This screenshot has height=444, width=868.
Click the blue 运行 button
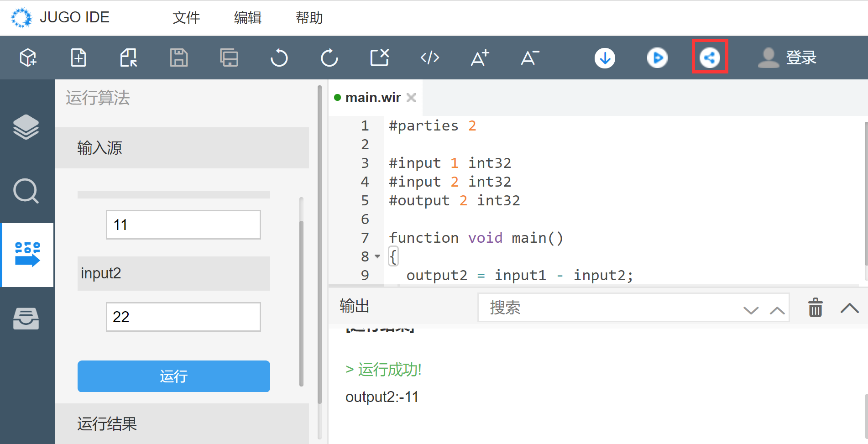coord(173,376)
